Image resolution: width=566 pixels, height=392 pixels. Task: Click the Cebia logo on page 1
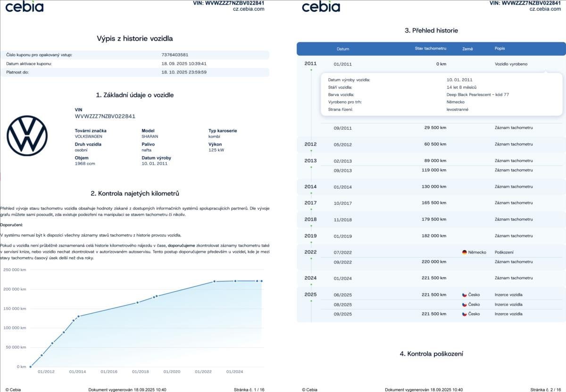point(25,7)
